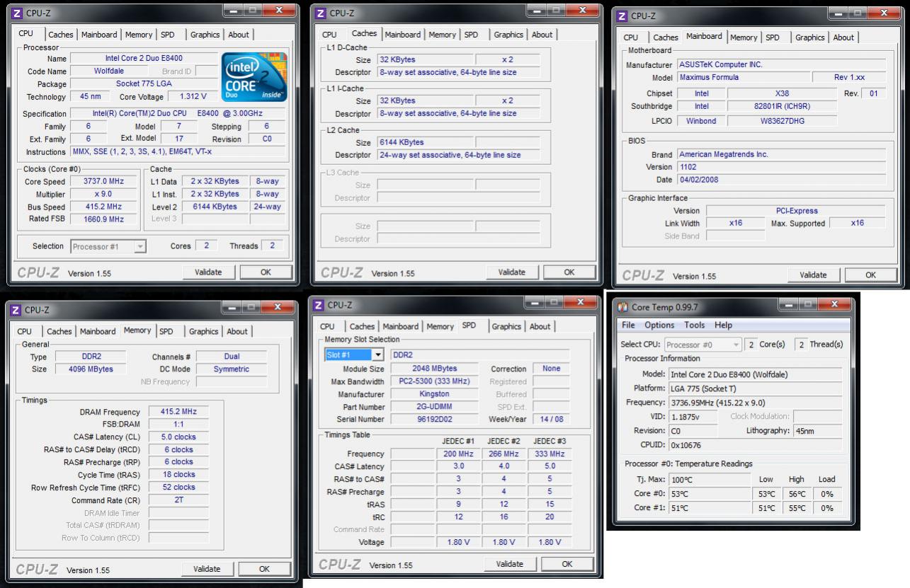The image size is (910, 588).
Task: Click BIOS date 04/02/2008
Action: [x=781, y=180]
